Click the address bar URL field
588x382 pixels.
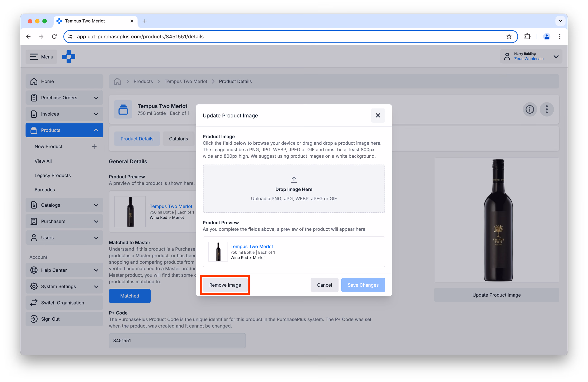tap(291, 37)
